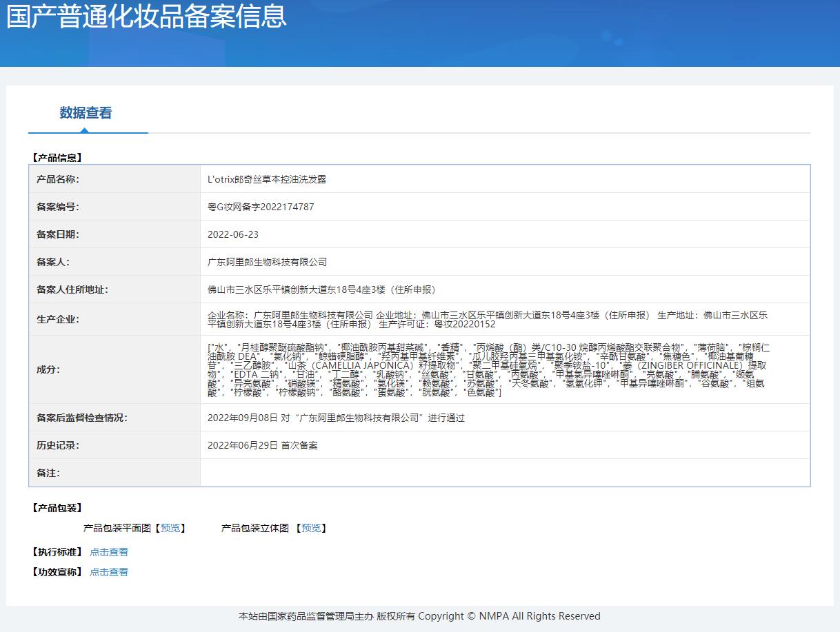840x632 pixels.
Task: Click the empty 备注 cell
Action: pos(505,473)
